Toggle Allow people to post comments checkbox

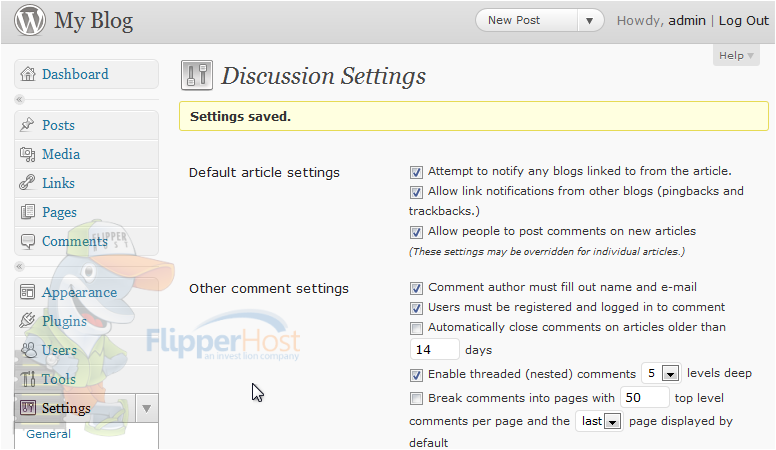(416, 232)
